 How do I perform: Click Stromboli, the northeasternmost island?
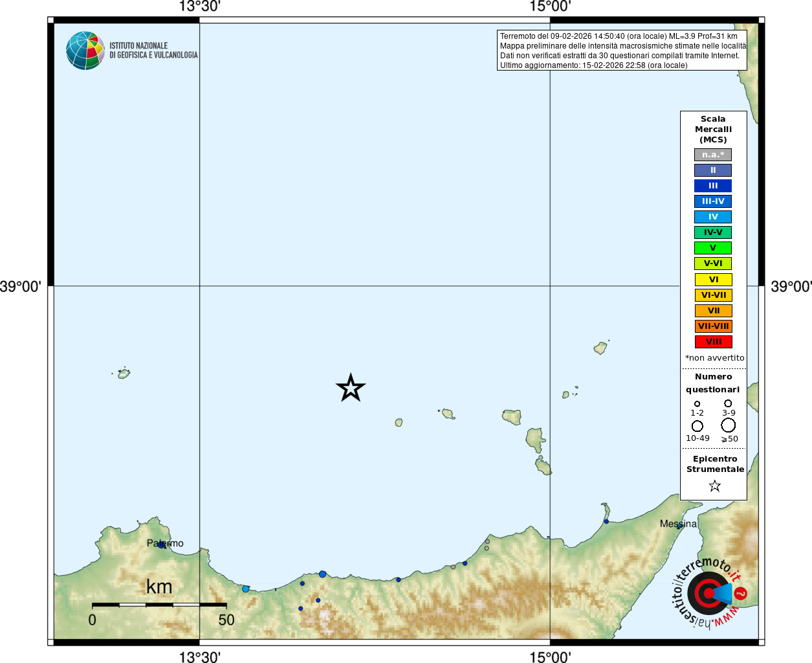tap(600, 348)
